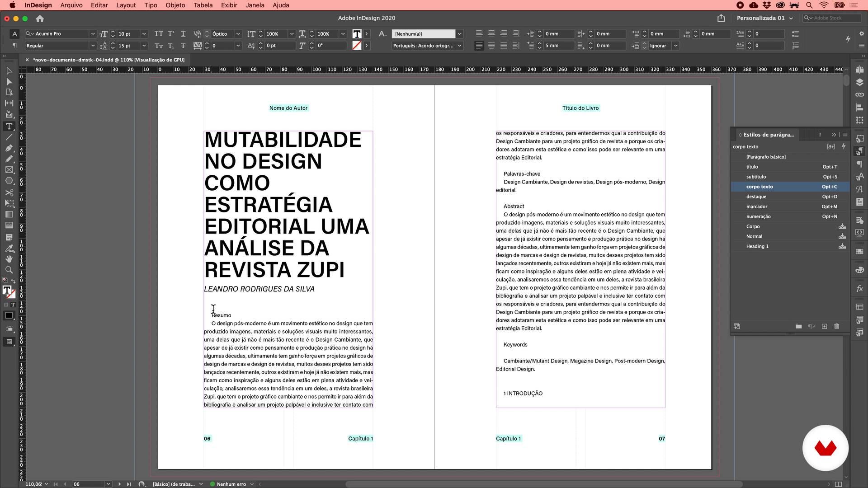The width and height of the screenshot is (868, 488).
Task: Apply subtítulo paragraph style
Action: pos(790,177)
